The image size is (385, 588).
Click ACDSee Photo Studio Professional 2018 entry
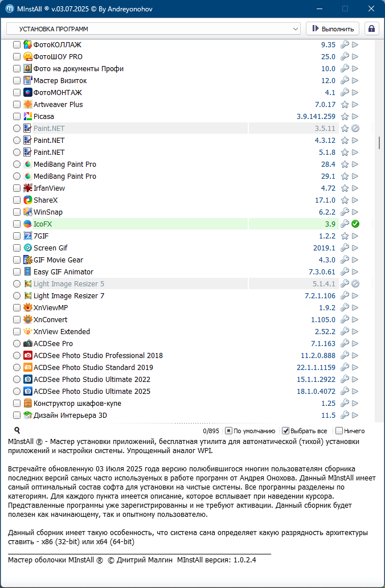click(98, 356)
